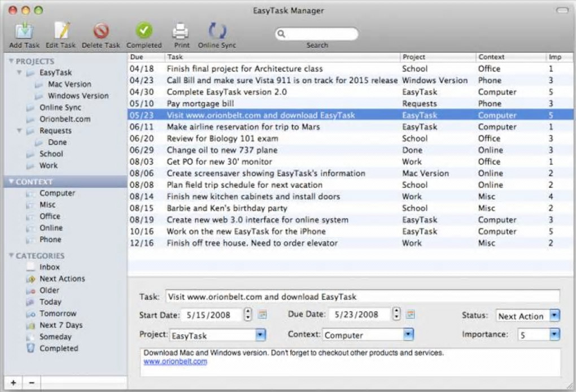
Task: Collapse the EasyTask project tree
Action: (x=19, y=72)
